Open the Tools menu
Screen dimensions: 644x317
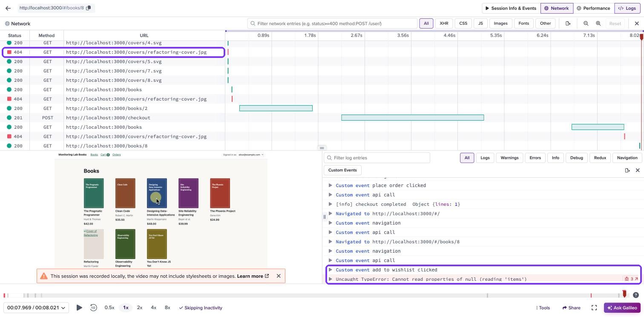(x=542, y=308)
